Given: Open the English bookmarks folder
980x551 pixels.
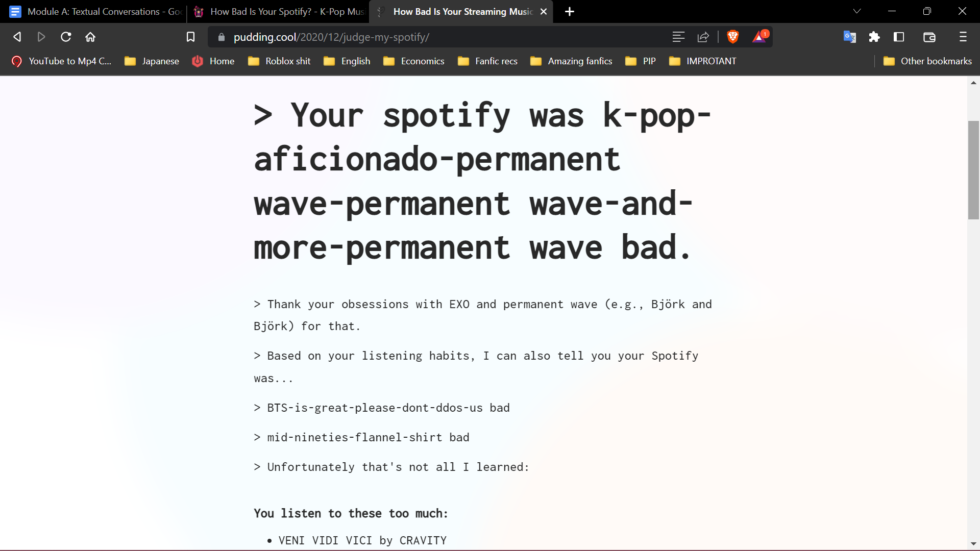Looking at the screenshot, I should coord(347,61).
